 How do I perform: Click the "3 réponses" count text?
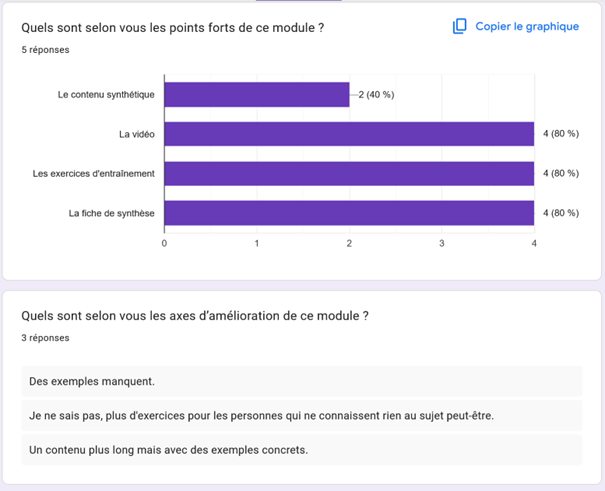pos(45,338)
